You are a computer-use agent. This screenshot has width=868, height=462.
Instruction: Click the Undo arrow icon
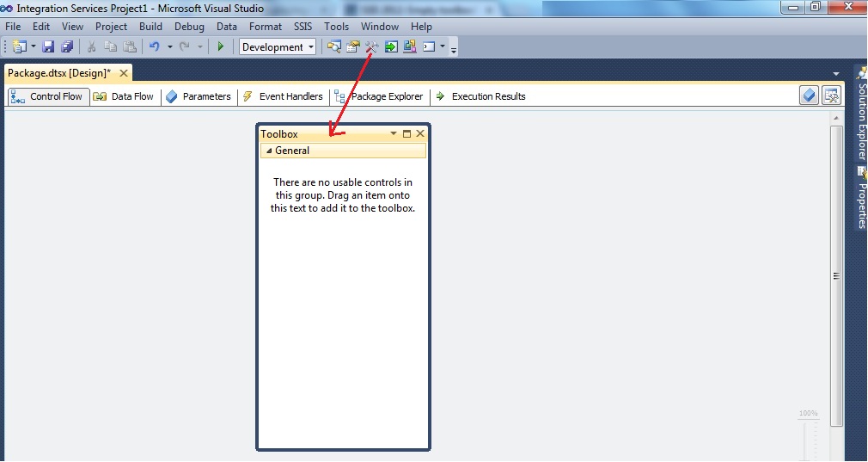coord(155,46)
